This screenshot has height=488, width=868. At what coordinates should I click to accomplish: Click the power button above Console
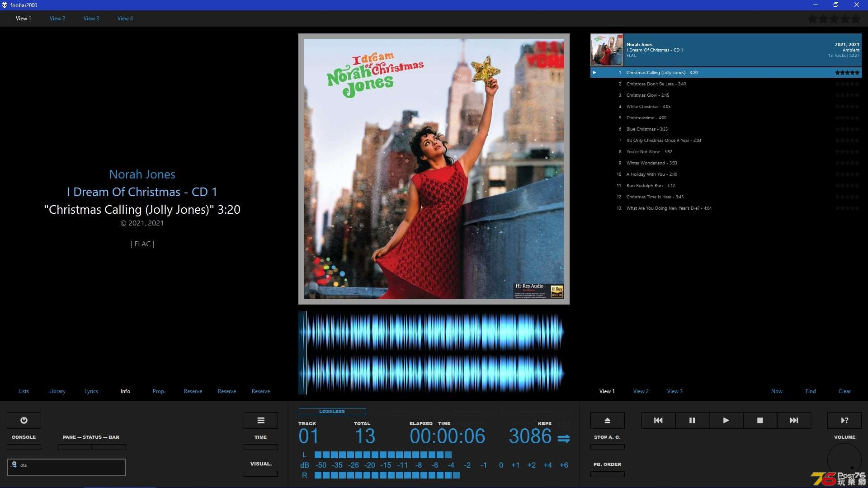24,420
